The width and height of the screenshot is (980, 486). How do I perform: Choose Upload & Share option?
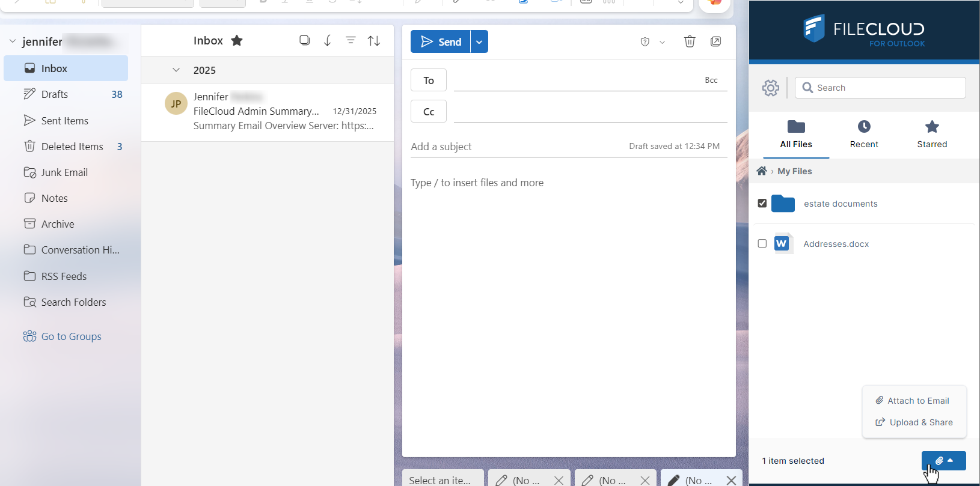[x=914, y=422]
